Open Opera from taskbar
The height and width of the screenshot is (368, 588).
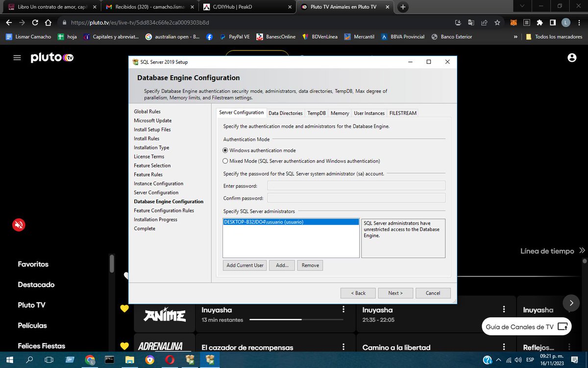coord(170,360)
